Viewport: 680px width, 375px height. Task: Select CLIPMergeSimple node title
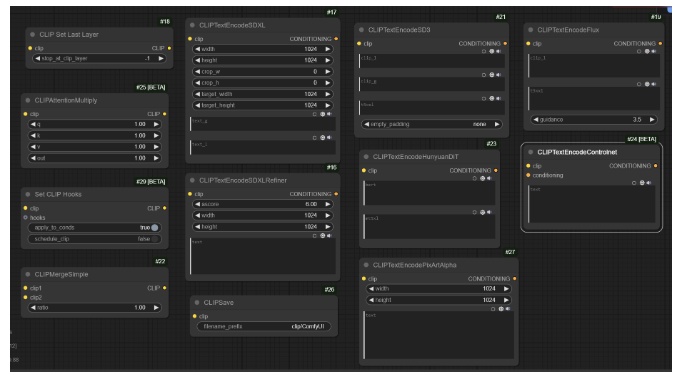[61, 274]
